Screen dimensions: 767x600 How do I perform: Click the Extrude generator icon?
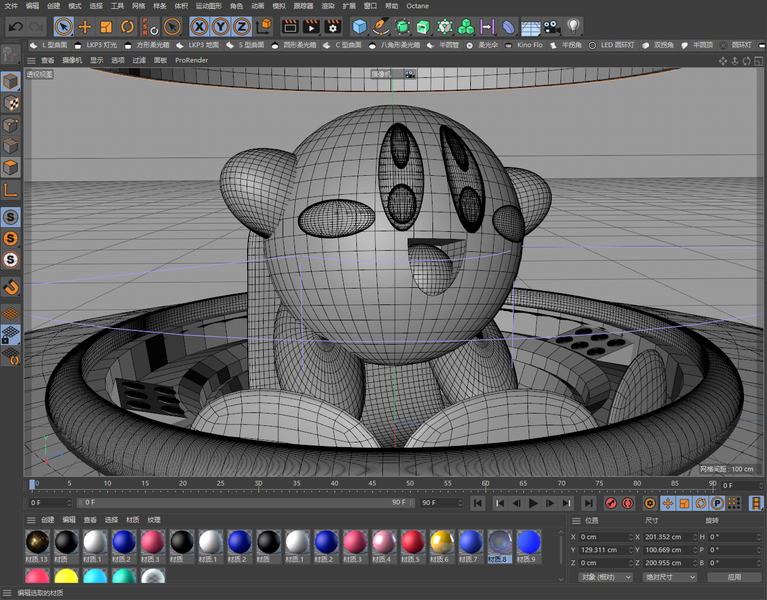point(423,26)
